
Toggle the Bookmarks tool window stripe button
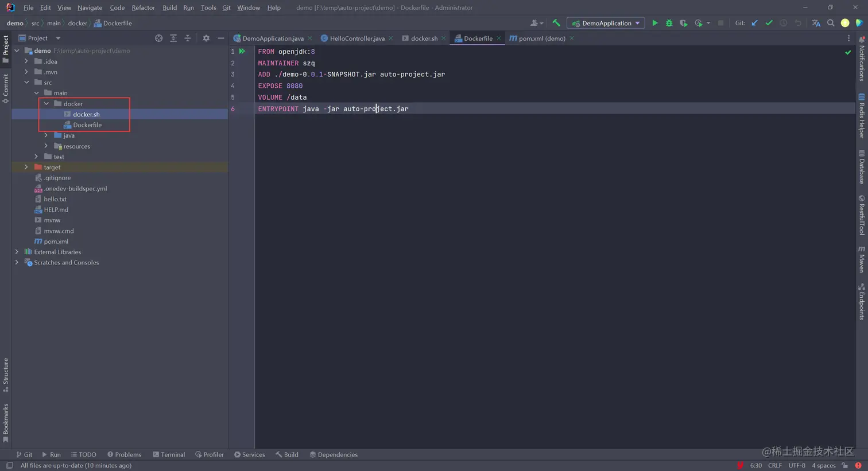[x=6, y=423]
